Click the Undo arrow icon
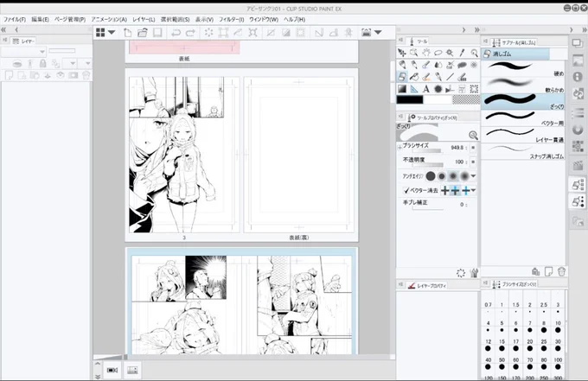This screenshot has height=381, width=588. click(x=176, y=33)
